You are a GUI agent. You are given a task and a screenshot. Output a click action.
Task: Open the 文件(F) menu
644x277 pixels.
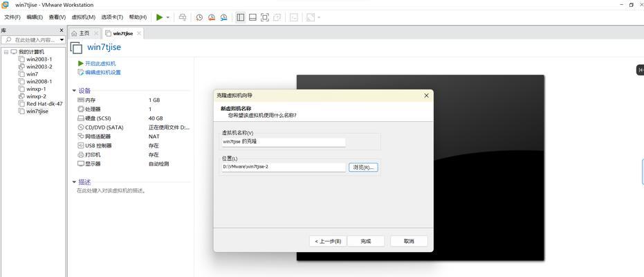12,17
